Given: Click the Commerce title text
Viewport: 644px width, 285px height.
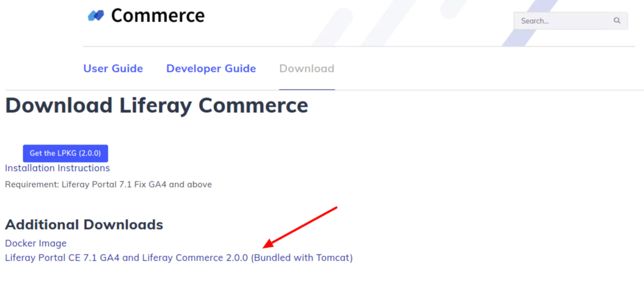Looking at the screenshot, I should [x=158, y=15].
